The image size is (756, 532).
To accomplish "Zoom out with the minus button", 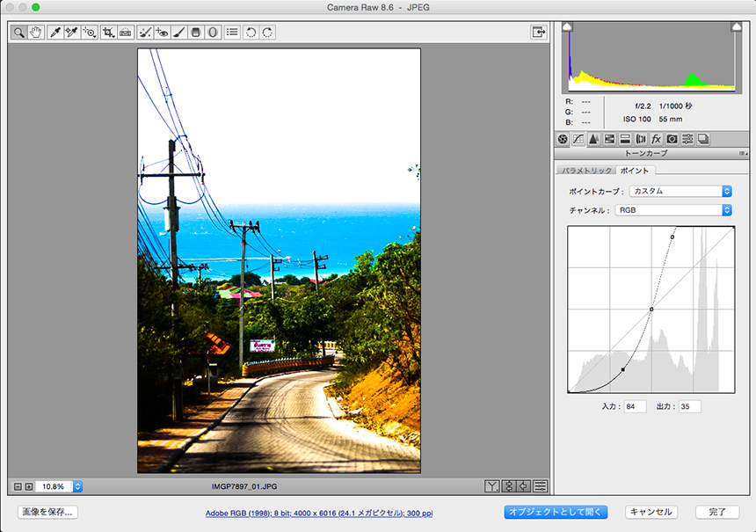I will [18, 486].
